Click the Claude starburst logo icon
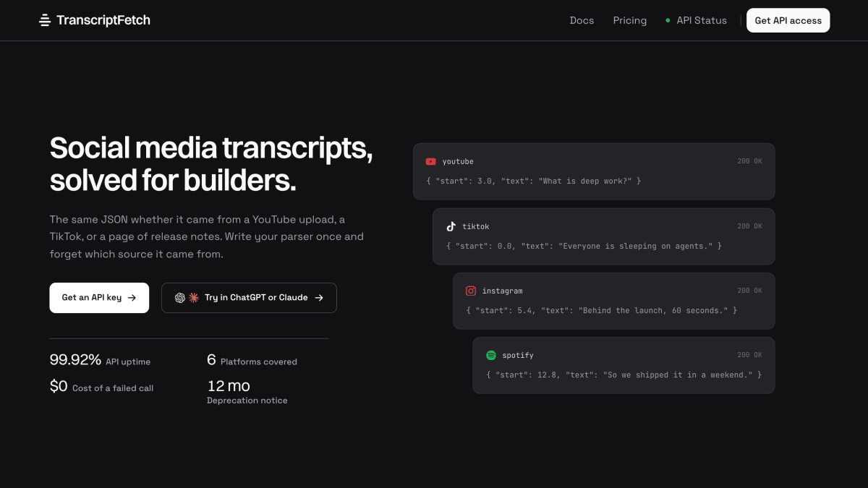This screenshot has width=868, height=488. [194, 298]
